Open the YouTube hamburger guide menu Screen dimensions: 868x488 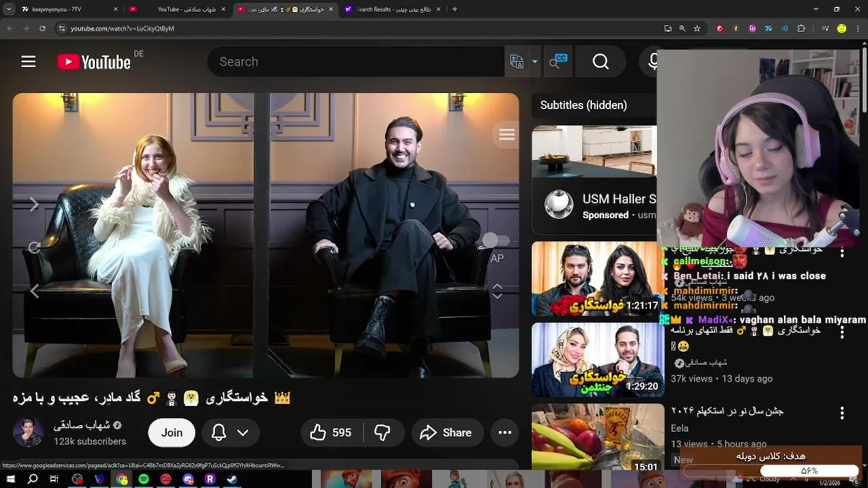pos(28,62)
